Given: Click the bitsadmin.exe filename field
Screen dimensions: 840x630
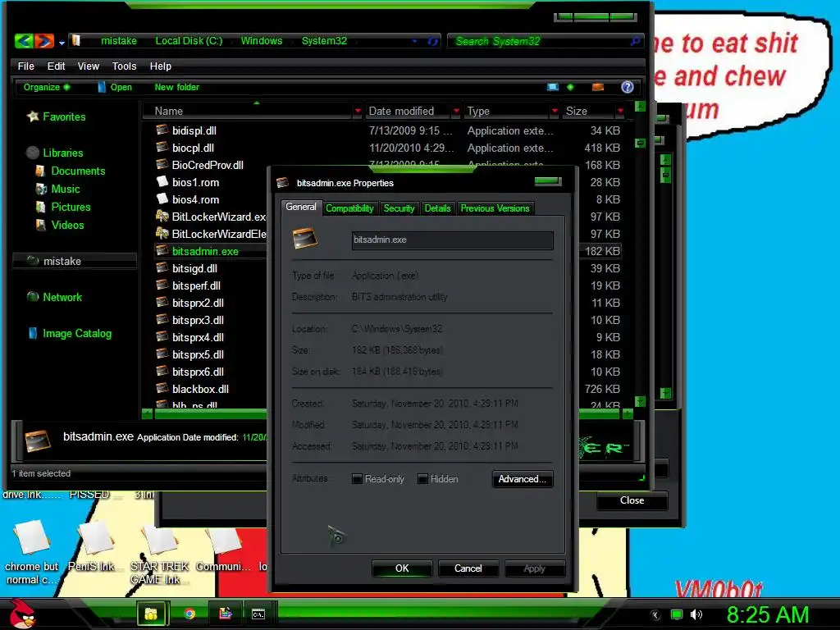Looking at the screenshot, I should (452, 240).
